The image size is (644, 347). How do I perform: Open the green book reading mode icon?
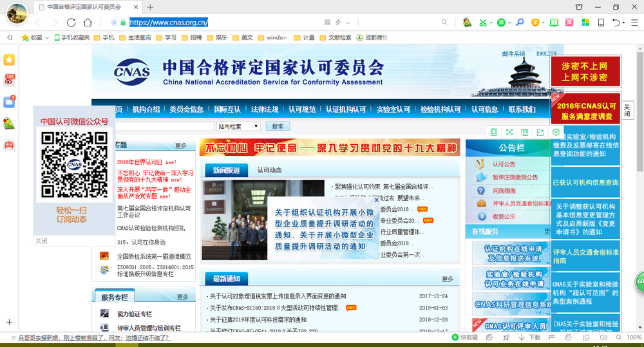[554, 23]
